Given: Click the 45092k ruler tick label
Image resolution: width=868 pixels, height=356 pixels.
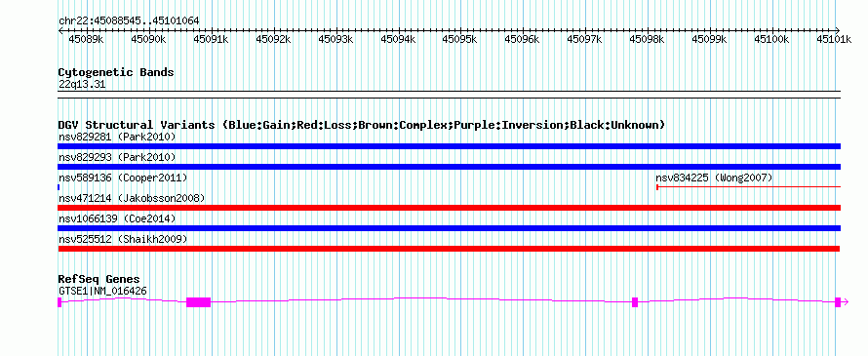Looking at the screenshot, I should [273, 39].
